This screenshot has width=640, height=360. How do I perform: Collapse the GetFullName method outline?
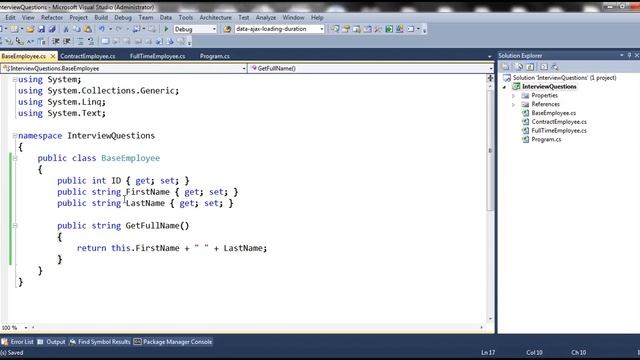[14, 225]
